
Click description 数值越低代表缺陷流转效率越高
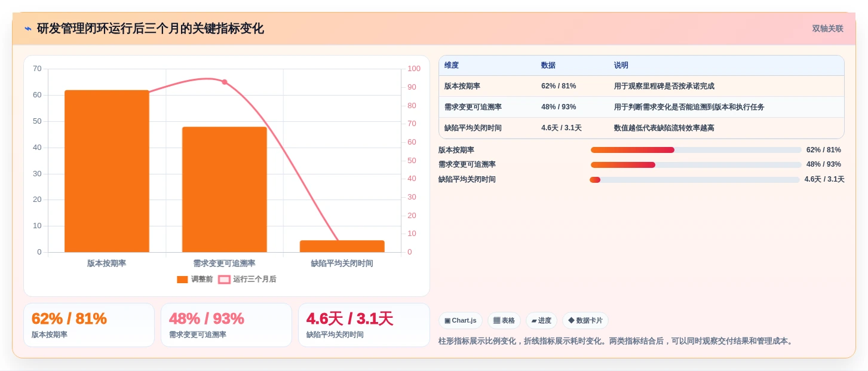point(664,128)
